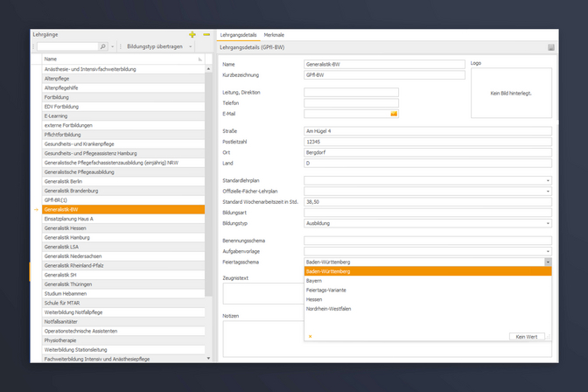Select the Altenpflegehilfe row
Screen dimensions: 588x392
(123, 87)
